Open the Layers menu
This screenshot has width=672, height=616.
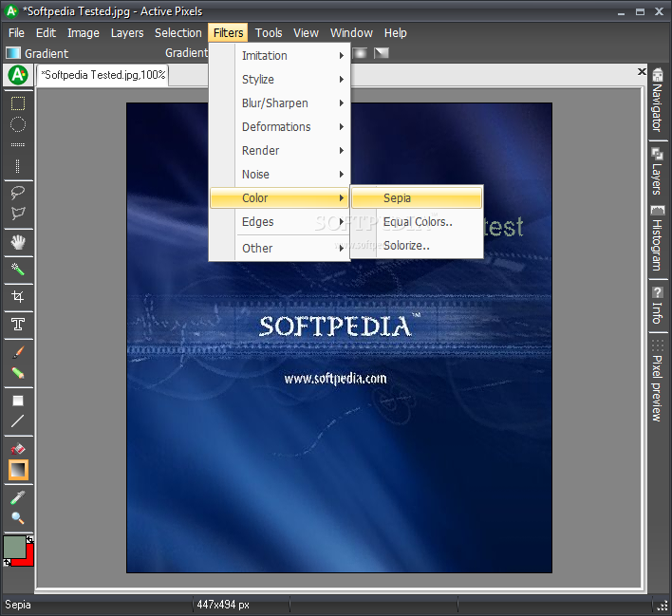point(127,33)
